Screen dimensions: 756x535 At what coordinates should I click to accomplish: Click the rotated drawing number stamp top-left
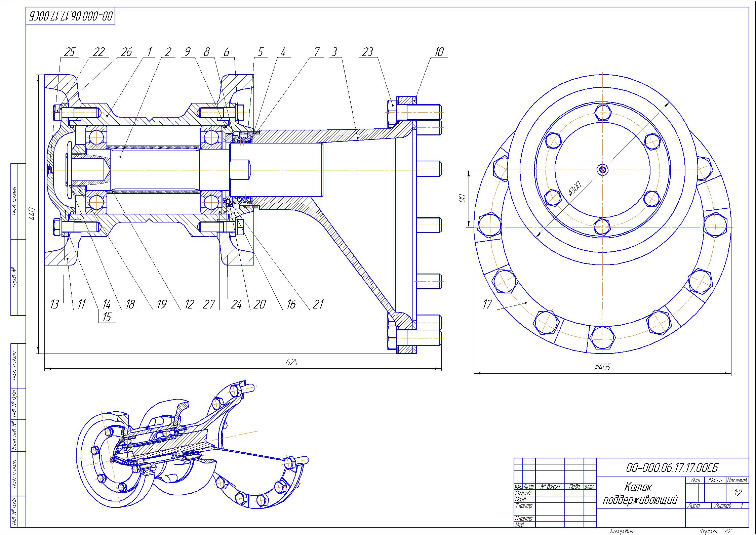click(x=71, y=16)
